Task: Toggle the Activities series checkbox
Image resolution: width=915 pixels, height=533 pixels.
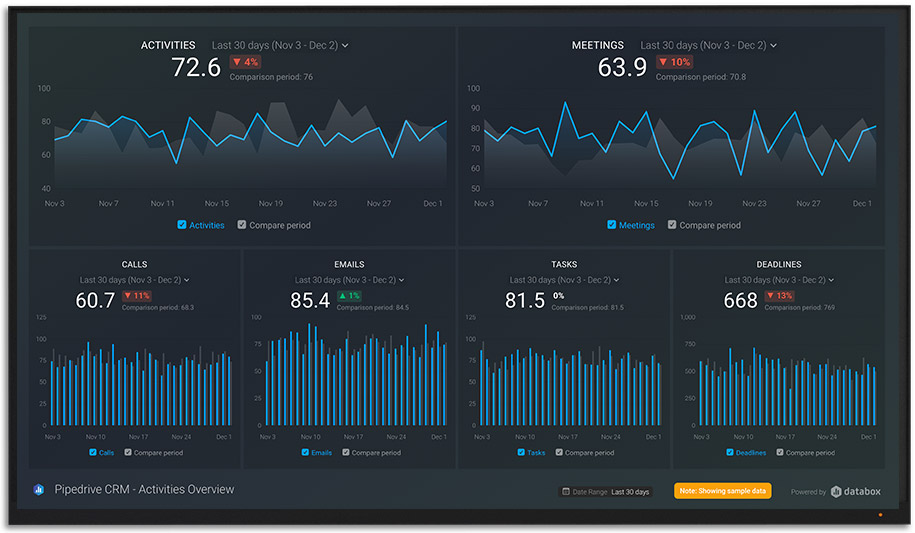Action: pos(181,225)
